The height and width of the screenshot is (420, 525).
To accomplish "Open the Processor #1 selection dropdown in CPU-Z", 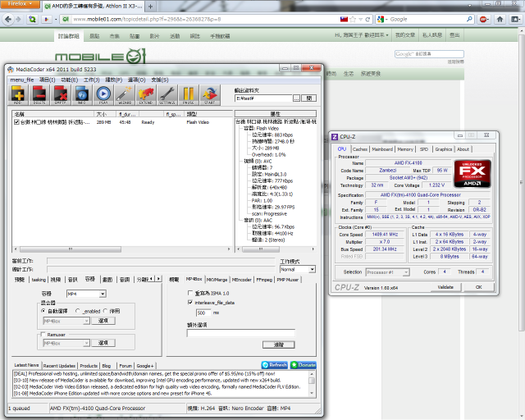I will tap(406, 272).
